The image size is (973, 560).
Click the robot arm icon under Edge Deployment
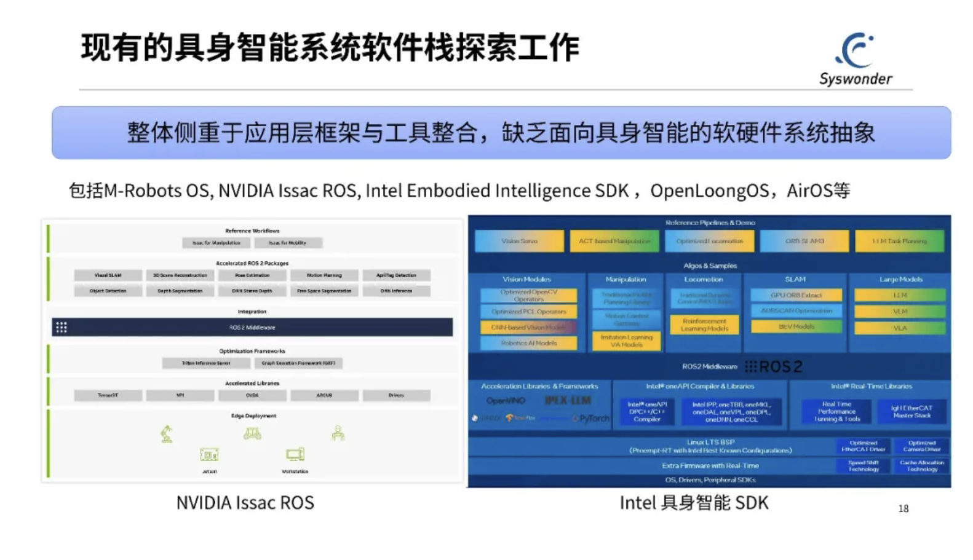click(x=166, y=433)
